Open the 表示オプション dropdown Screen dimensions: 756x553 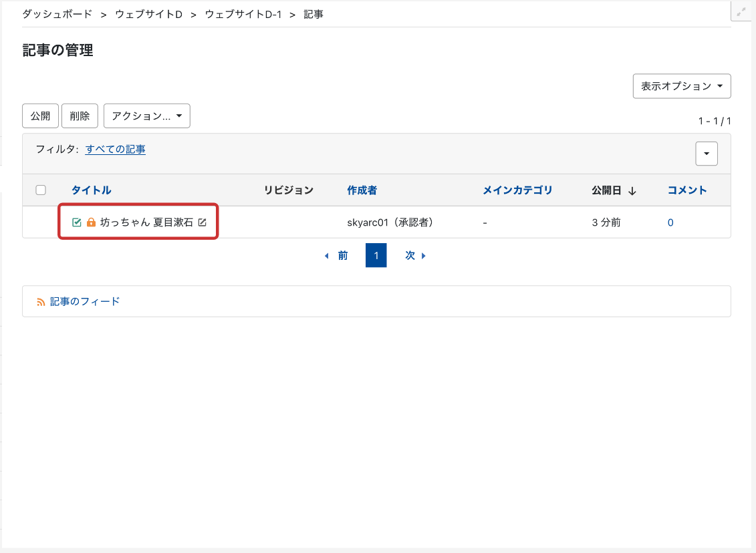pyautogui.click(x=681, y=86)
